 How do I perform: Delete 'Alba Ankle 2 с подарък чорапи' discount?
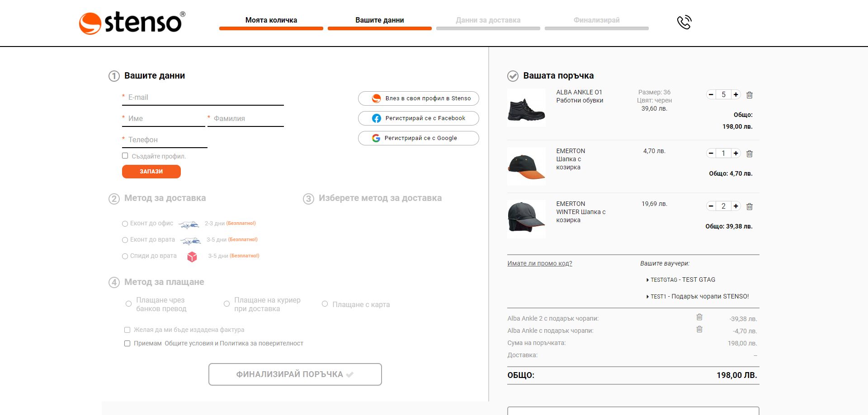699,317
